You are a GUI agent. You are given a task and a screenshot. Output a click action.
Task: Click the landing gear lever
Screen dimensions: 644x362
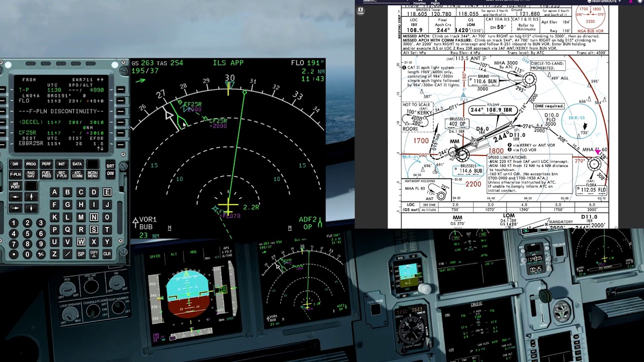coord(546,297)
